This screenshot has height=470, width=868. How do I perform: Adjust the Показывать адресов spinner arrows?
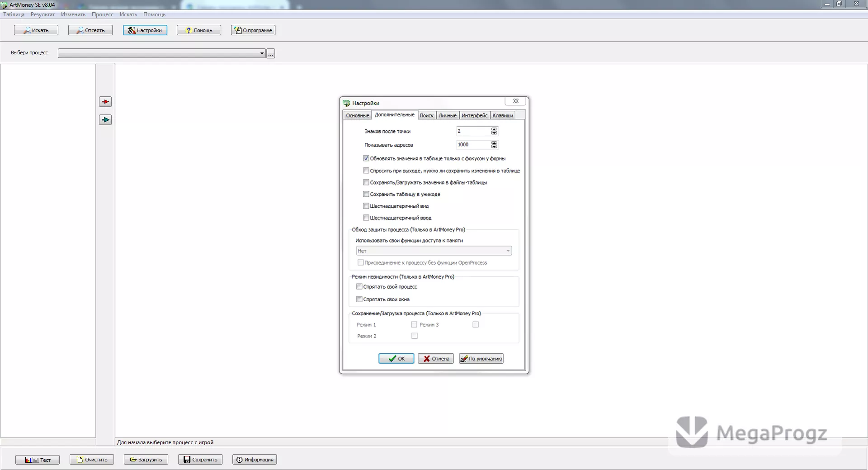coord(494,145)
